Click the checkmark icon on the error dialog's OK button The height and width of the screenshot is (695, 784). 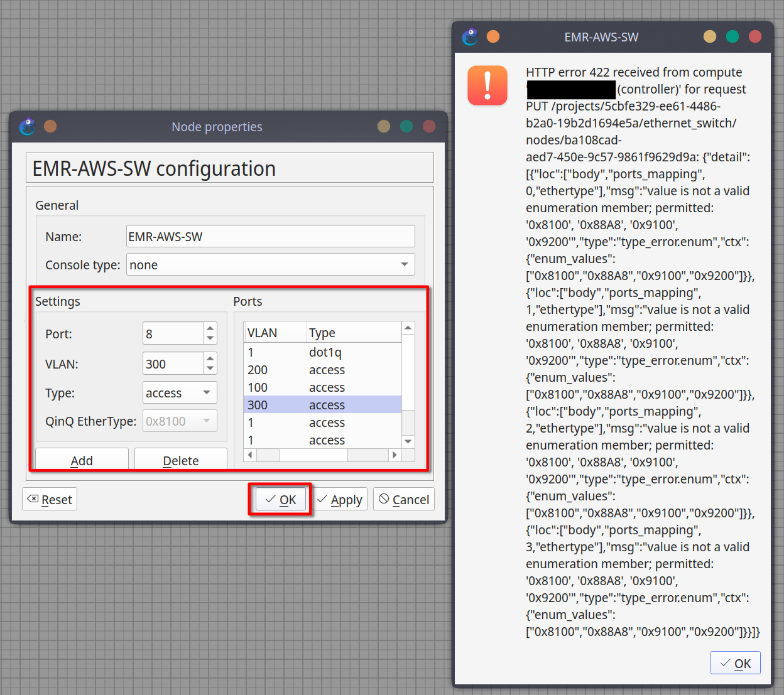(726, 663)
